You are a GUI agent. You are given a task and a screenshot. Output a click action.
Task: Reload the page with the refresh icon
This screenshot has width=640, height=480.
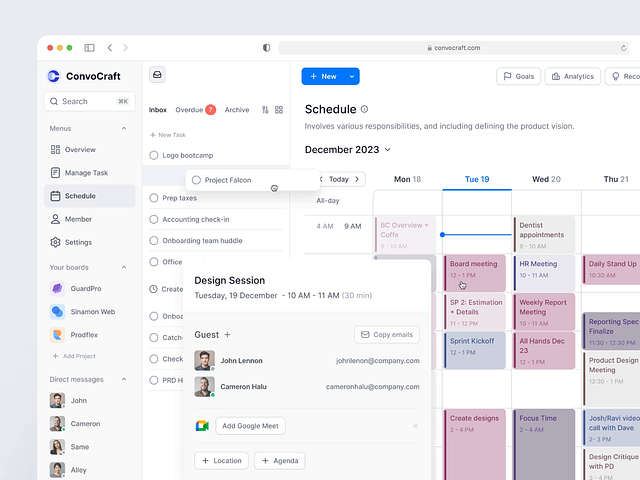(623, 48)
